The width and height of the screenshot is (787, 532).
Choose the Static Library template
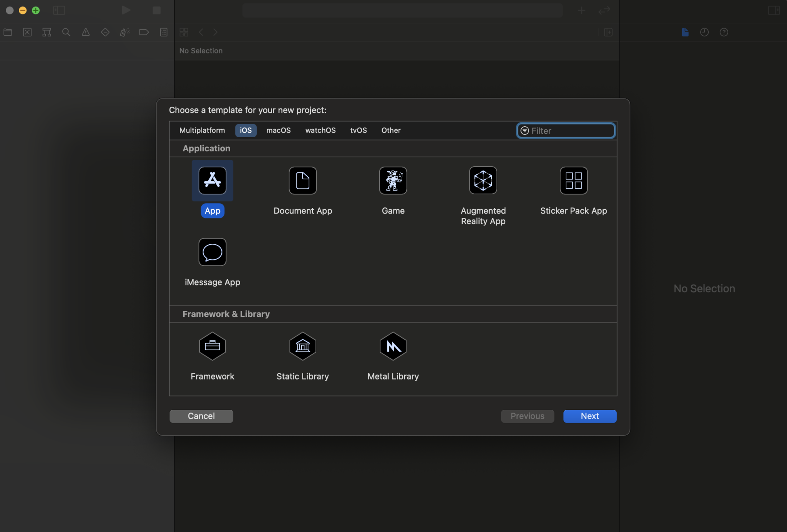(x=303, y=346)
